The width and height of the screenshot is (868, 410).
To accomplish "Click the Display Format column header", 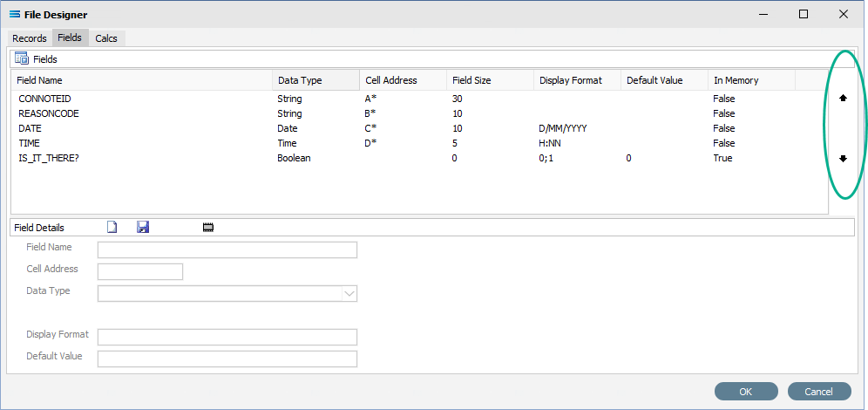I will click(578, 80).
